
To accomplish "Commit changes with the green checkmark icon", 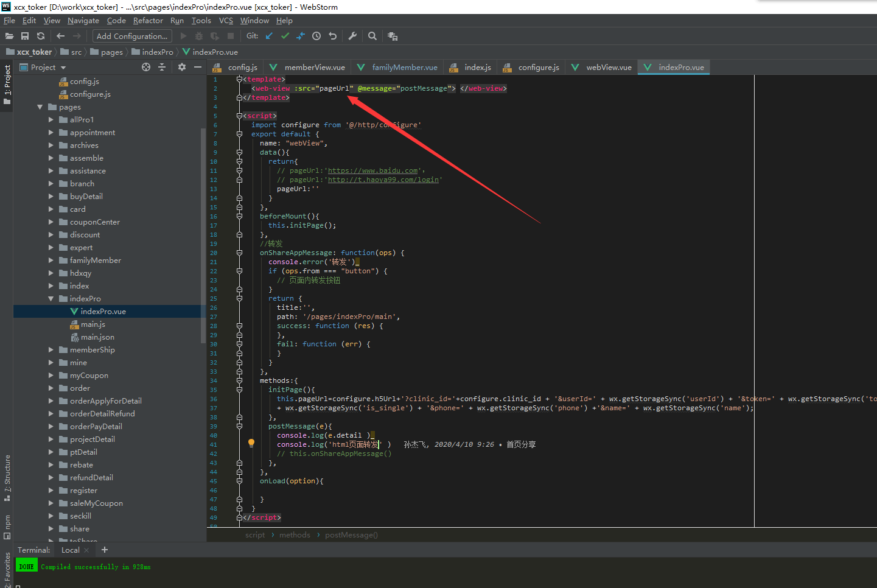I will coord(285,36).
